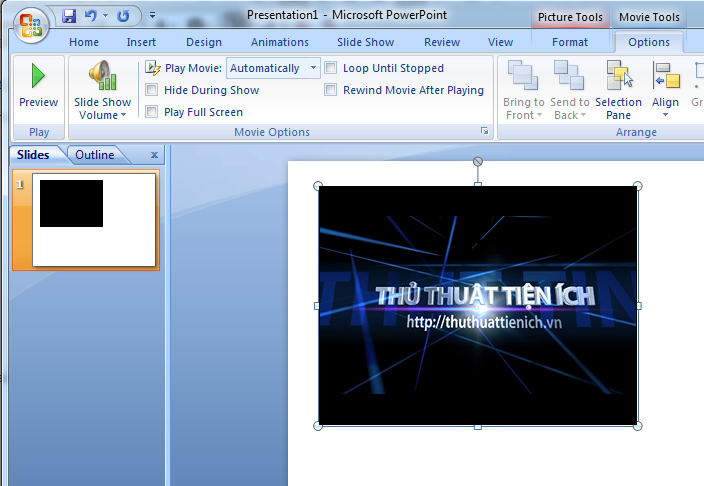704x486 pixels.
Task: Click the Undo arrow icon
Action: (x=91, y=16)
